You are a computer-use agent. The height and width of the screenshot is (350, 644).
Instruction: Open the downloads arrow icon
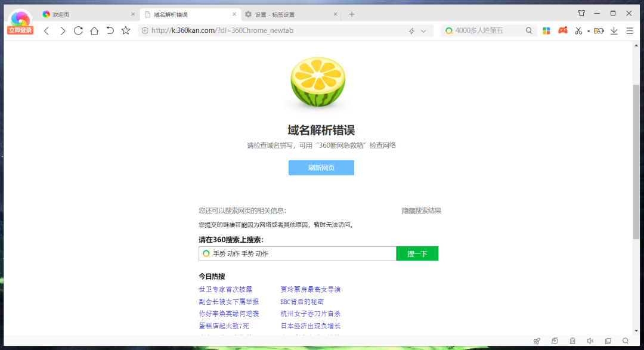(614, 31)
